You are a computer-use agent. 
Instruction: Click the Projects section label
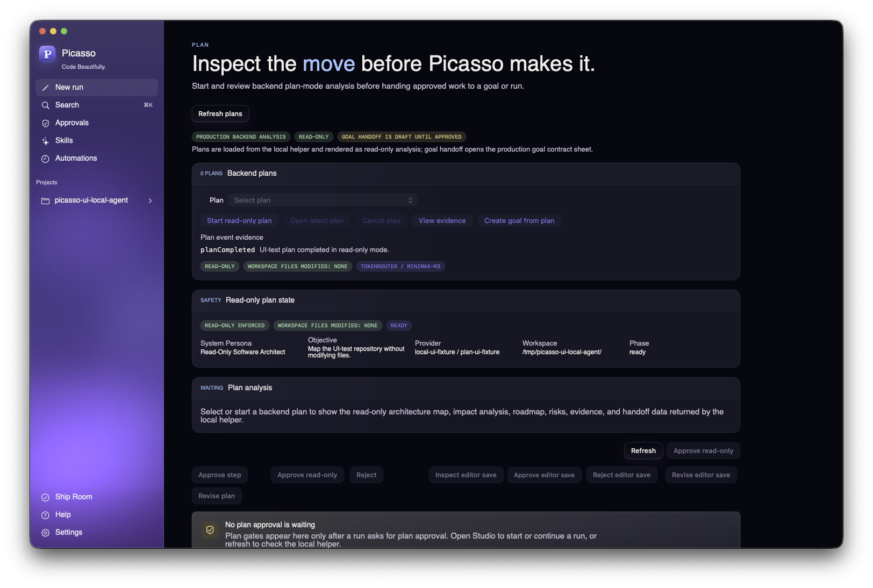[x=47, y=182]
